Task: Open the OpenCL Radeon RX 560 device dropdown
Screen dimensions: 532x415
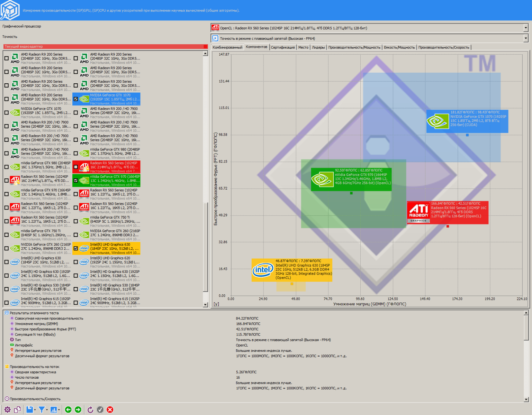Action: point(525,28)
